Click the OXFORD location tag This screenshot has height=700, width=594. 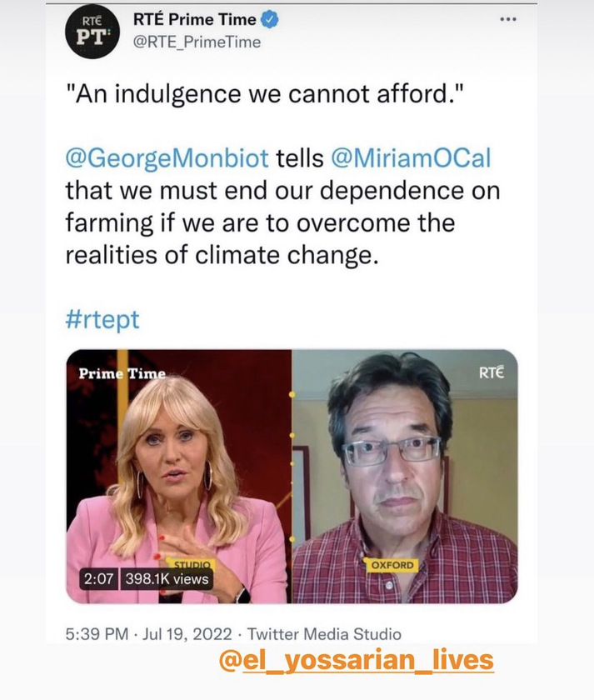pos(392,565)
